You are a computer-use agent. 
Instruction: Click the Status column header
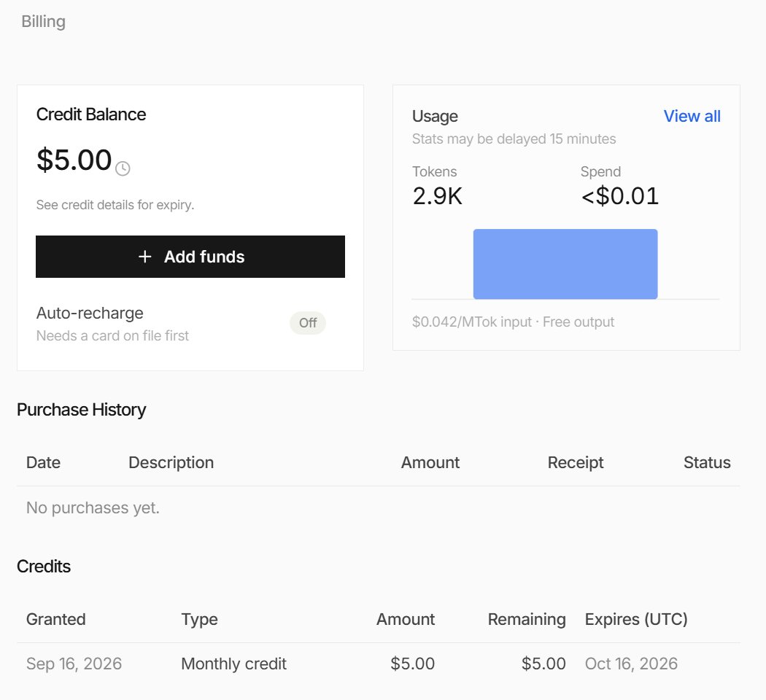tap(707, 462)
